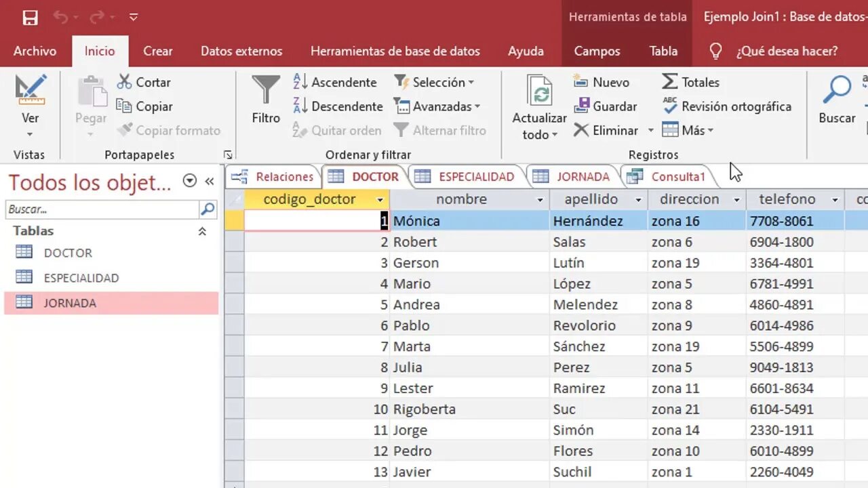Click the navigation pane Buscar search field

(102, 209)
